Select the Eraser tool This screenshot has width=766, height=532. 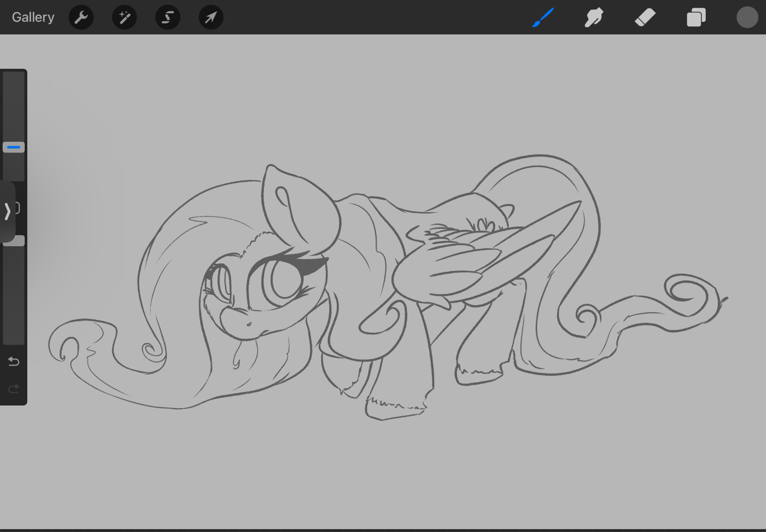(x=645, y=17)
